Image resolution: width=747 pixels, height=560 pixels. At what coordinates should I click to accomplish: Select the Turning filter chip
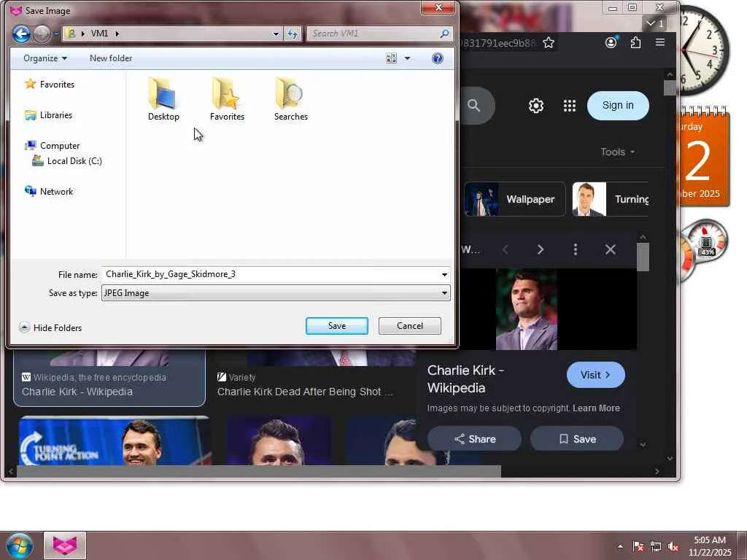point(611,199)
